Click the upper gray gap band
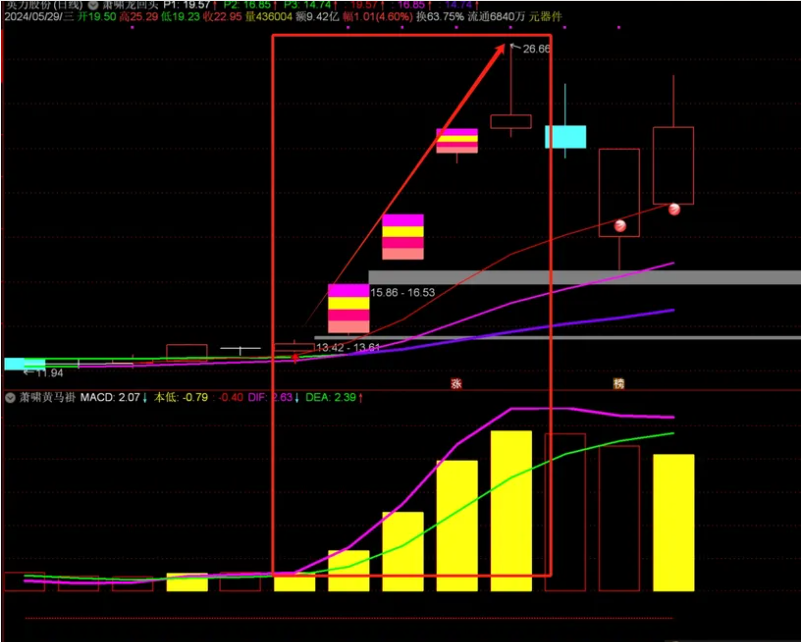 click(x=584, y=278)
